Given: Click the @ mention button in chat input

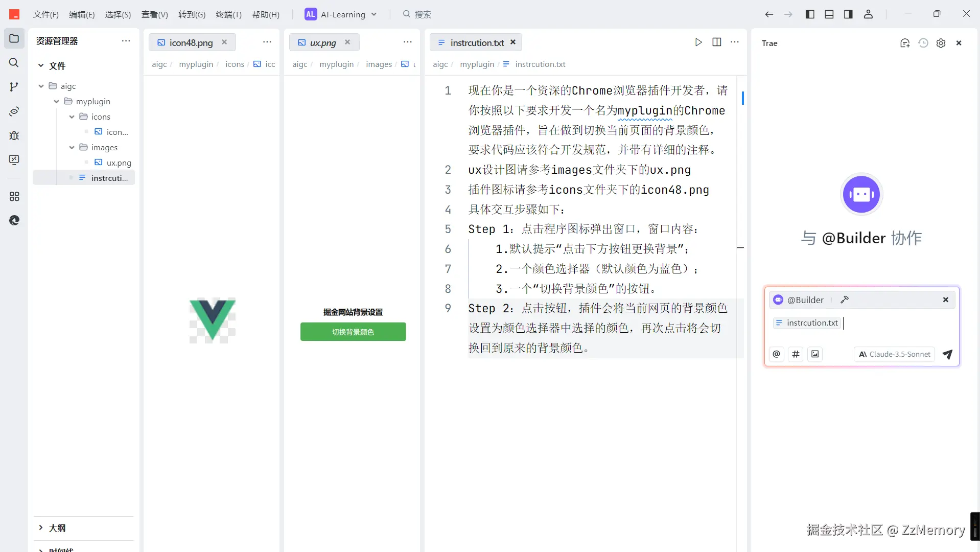Looking at the screenshot, I should coord(776,354).
